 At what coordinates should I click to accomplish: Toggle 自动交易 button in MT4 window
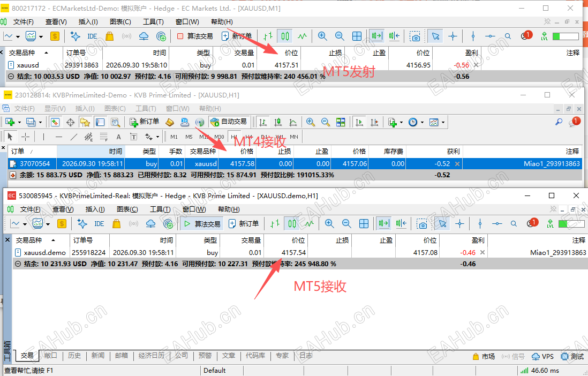(229, 122)
